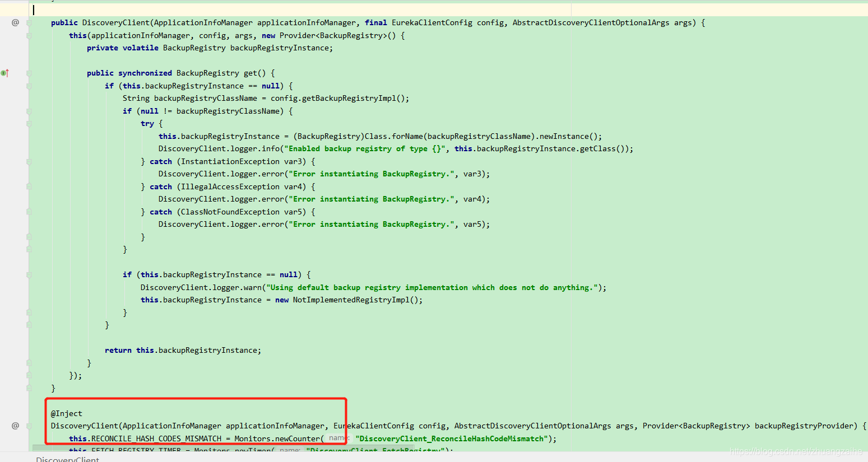The width and height of the screenshot is (868, 462).
Task: Click the newInstance() call
Action: [568, 136]
